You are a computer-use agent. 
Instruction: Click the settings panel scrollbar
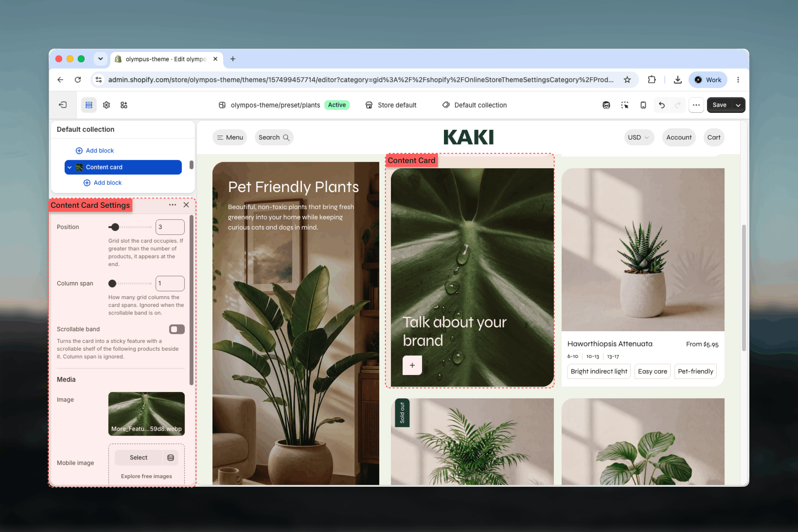pyautogui.click(x=191, y=300)
